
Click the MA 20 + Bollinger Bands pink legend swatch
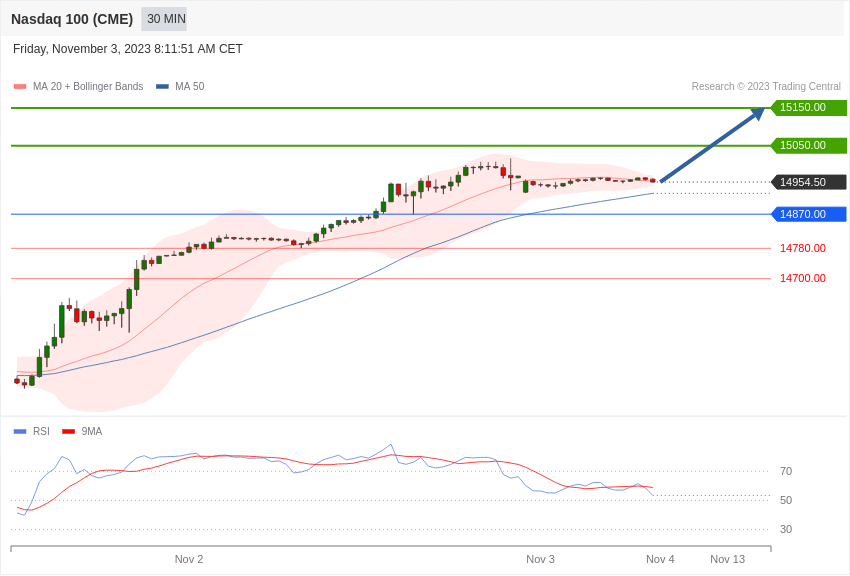click(20, 87)
